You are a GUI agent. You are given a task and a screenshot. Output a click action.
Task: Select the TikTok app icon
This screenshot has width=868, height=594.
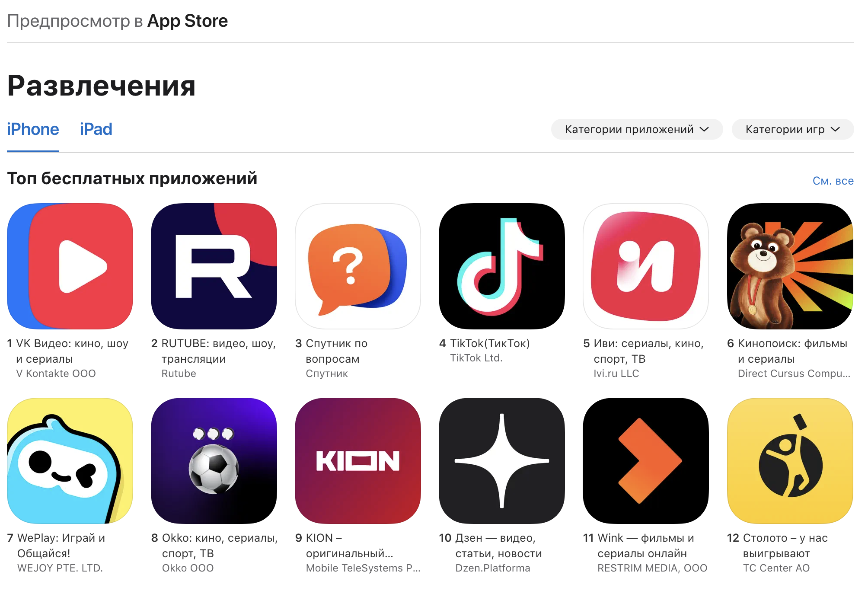(502, 266)
